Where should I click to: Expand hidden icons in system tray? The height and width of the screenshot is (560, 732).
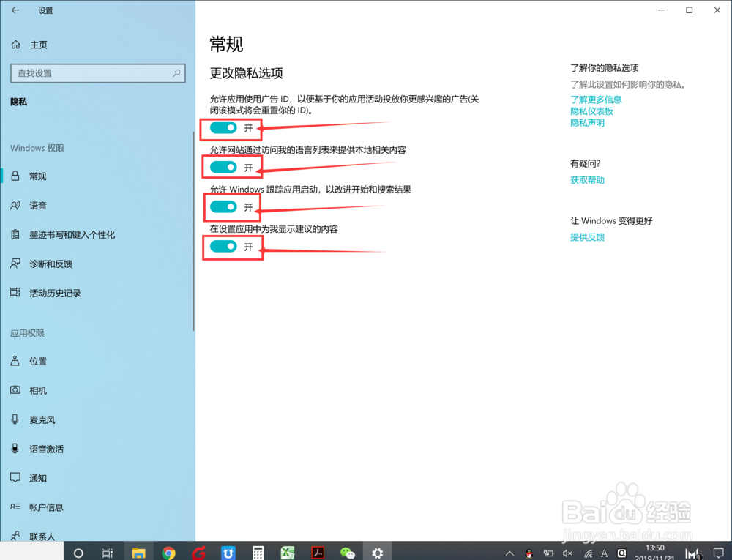(509, 552)
